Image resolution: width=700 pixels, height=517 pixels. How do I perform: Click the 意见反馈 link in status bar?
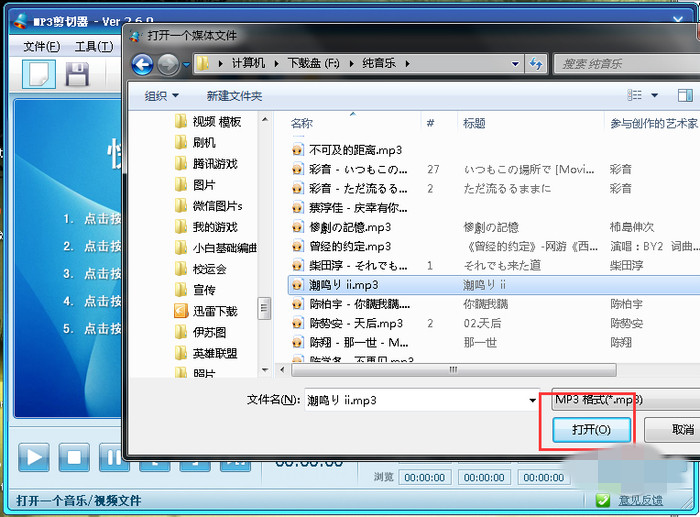[x=640, y=500]
